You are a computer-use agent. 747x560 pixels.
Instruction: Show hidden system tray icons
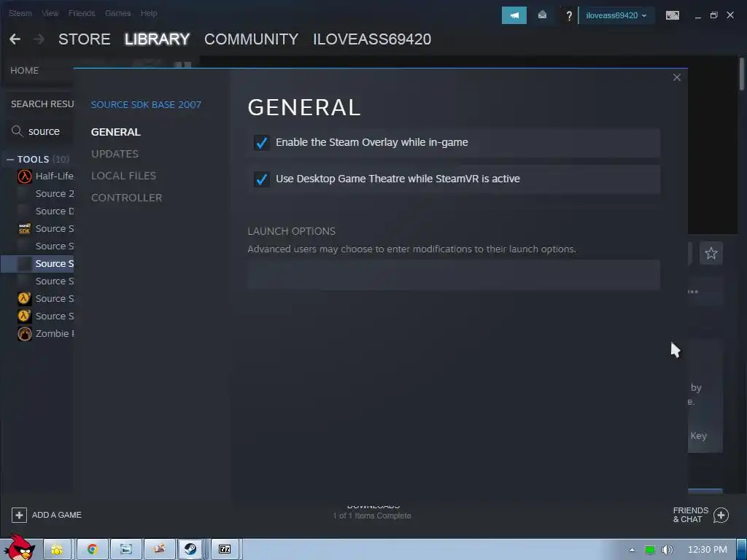(632, 550)
